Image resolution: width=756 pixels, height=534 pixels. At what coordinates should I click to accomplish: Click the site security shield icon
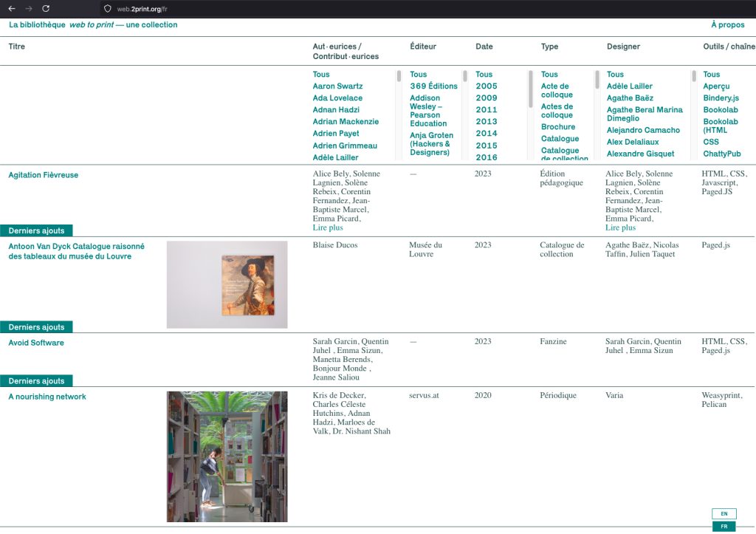coord(107,9)
